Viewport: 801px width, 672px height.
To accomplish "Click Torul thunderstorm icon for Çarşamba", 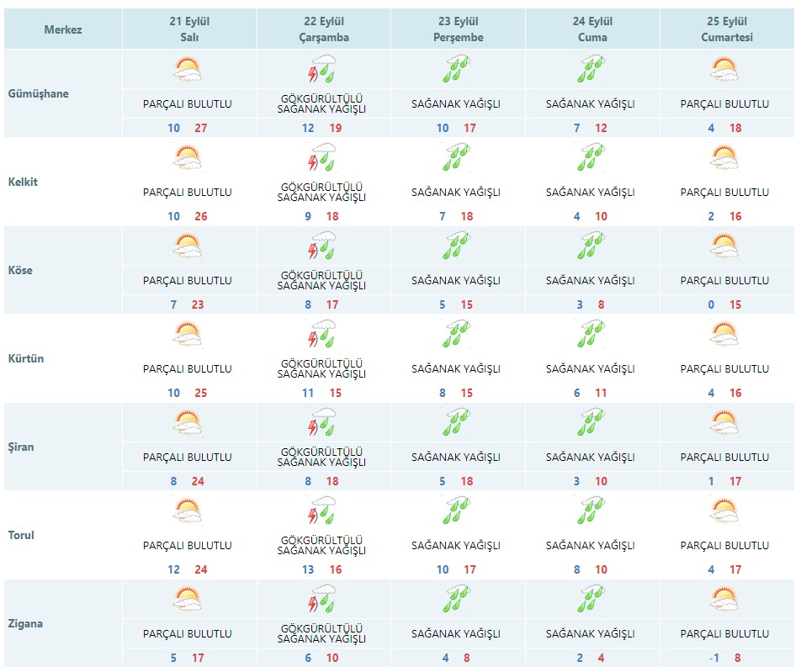I will coord(321,511).
